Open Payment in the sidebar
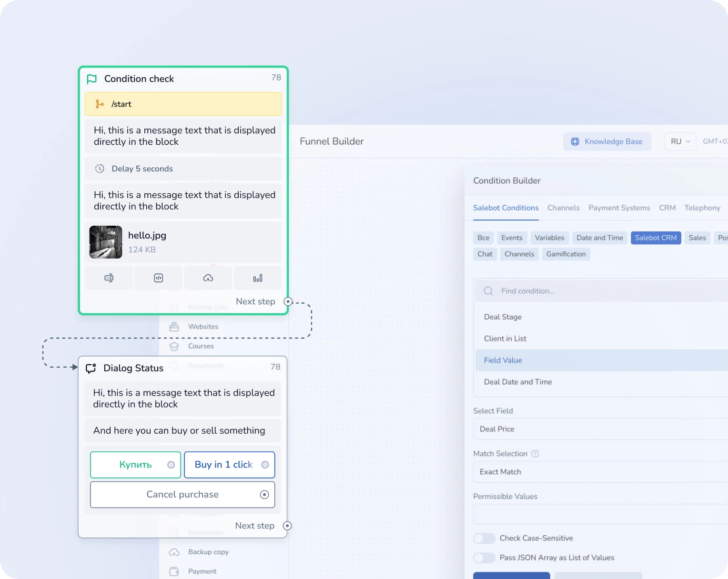 coord(202,571)
